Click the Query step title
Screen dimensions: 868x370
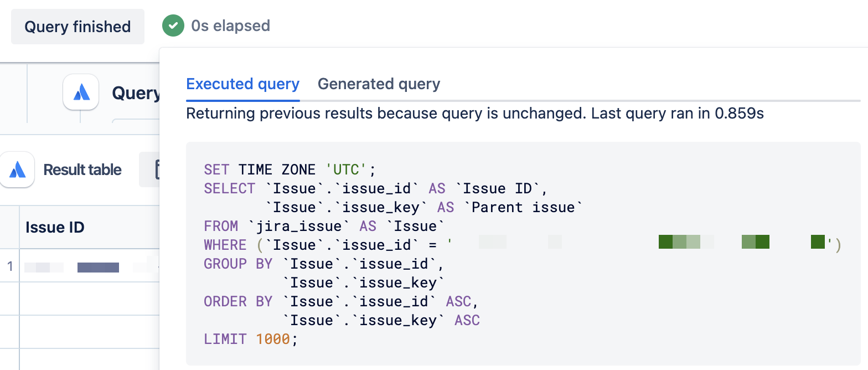click(136, 93)
